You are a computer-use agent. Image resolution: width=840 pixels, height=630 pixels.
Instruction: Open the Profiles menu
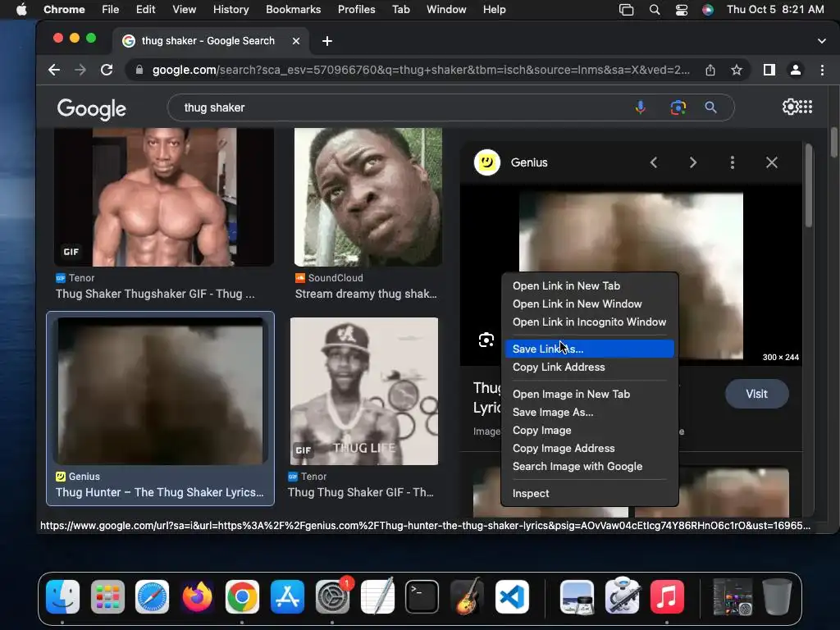(x=356, y=9)
